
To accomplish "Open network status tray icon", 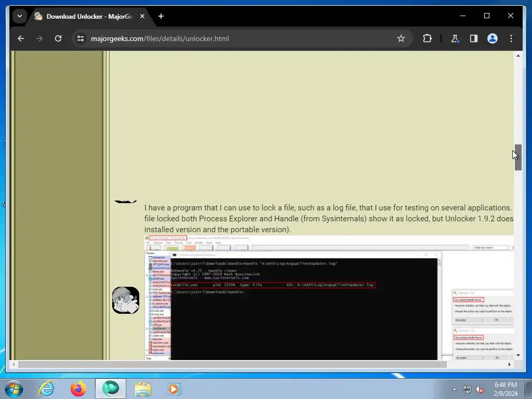I will (x=467, y=390).
